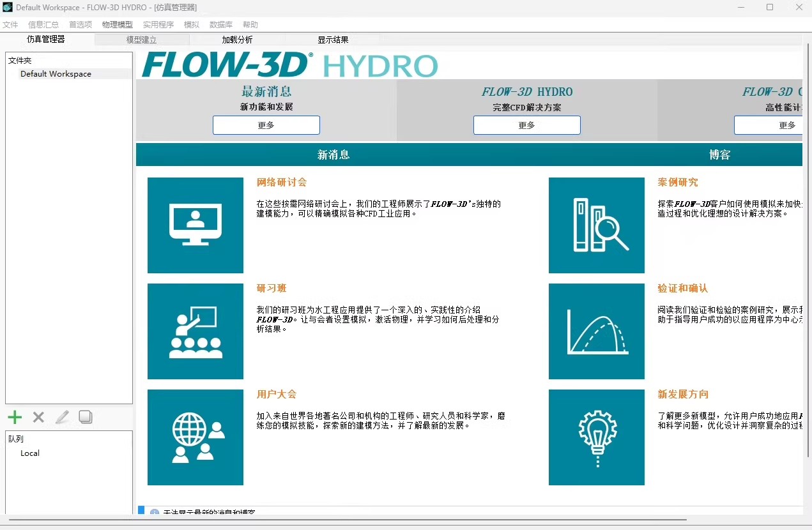
Task: Click 更多 button under FLOW-3D HYDRO
Action: click(x=527, y=125)
